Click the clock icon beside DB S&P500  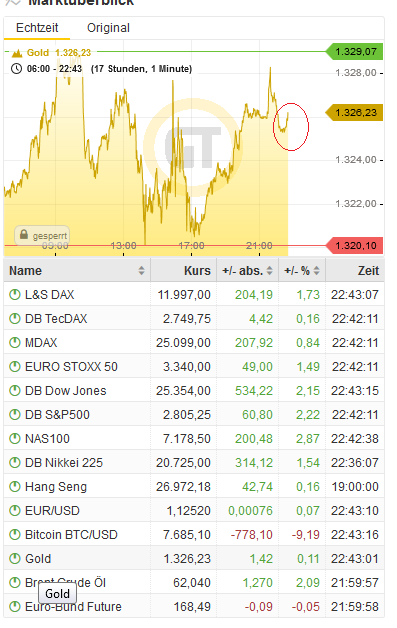[15, 415]
